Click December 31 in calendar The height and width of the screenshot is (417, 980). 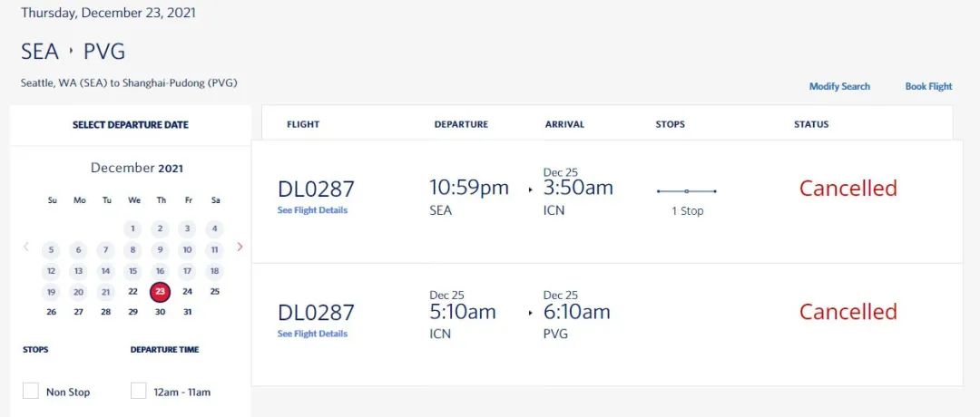187,312
